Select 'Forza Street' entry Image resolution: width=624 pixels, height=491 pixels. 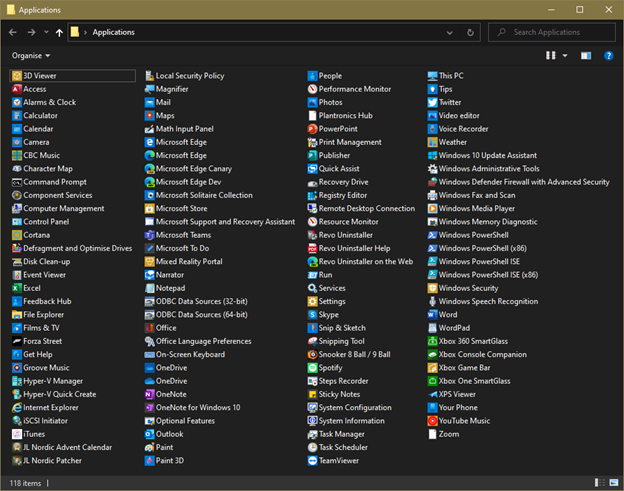(37, 341)
